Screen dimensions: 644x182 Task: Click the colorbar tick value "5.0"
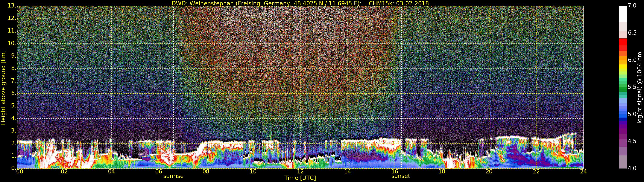tap(632, 114)
